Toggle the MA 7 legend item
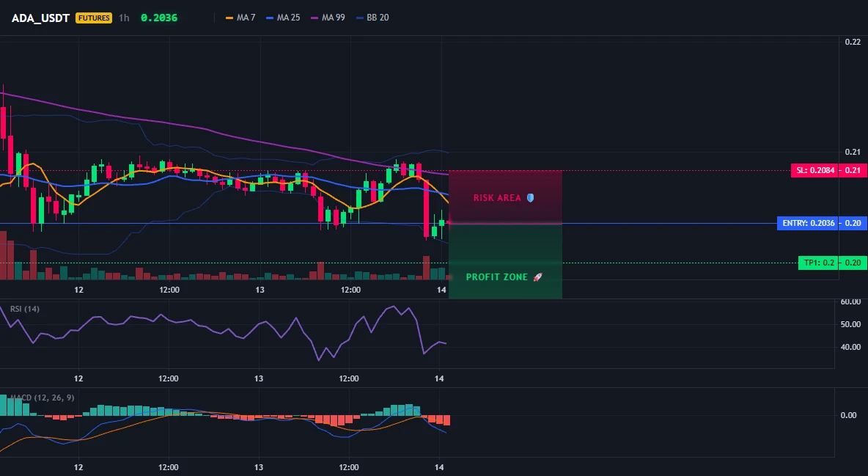This screenshot has width=868, height=476. point(240,18)
